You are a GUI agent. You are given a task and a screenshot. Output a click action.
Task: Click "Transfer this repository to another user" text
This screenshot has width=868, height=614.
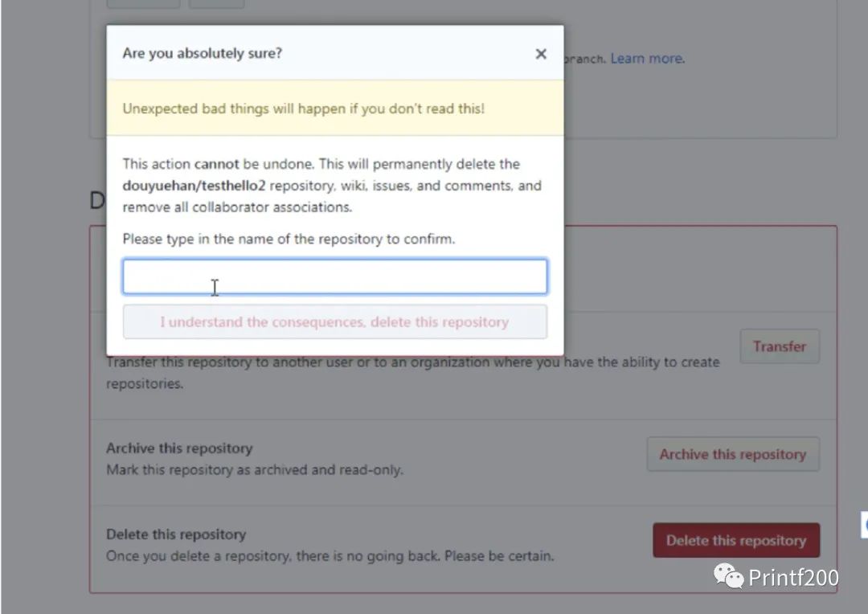click(412, 363)
